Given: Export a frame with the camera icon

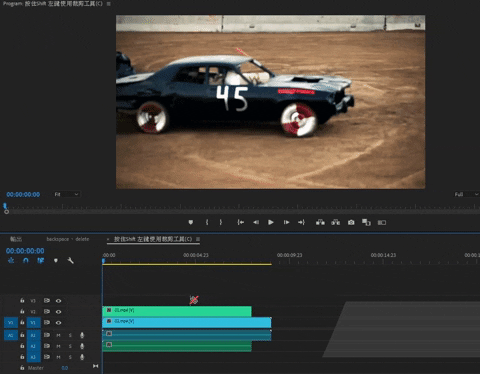Looking at the screenshot, I should (351, 222).
